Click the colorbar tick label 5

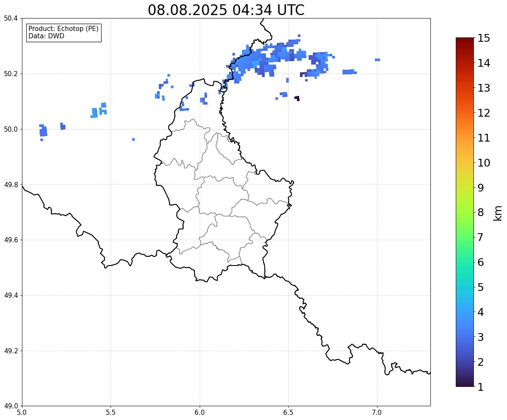481,287
